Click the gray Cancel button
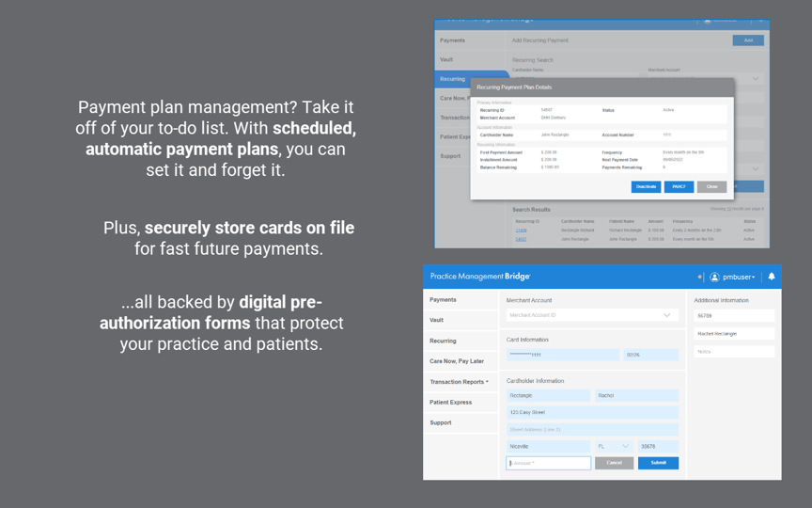812x508 pixels. 614,463
